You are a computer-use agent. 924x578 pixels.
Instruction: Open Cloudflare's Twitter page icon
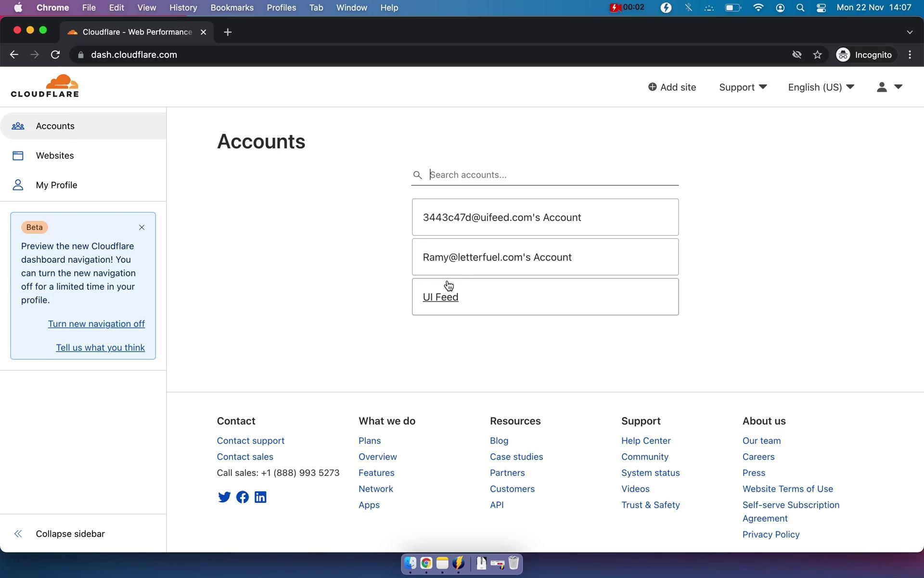click(224, 497)
